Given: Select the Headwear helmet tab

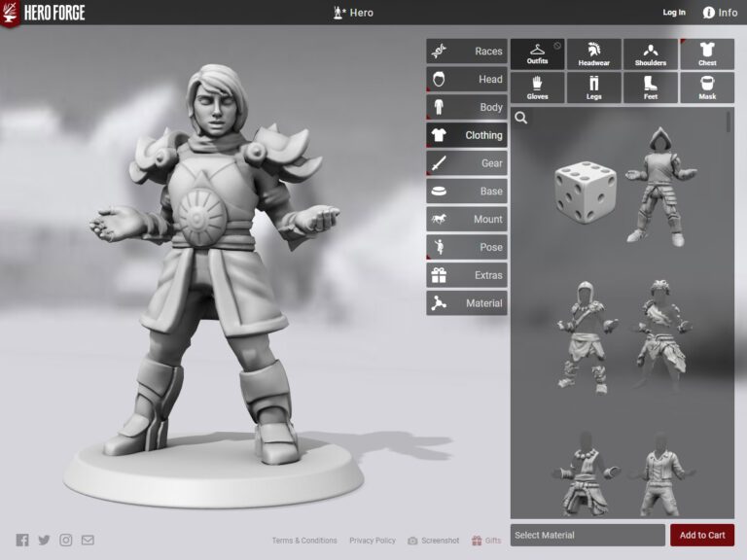Looking at the screenshot, I should [594, 53].
